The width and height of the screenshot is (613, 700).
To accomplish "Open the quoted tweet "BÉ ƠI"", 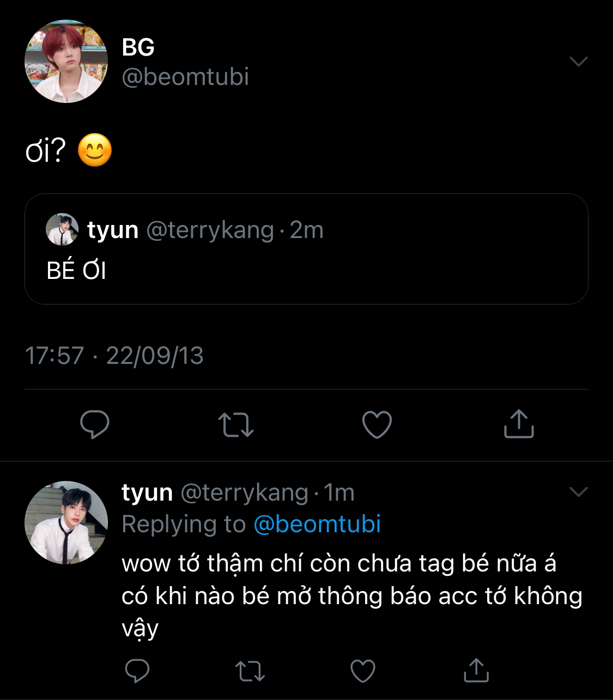I will (306, 271).
